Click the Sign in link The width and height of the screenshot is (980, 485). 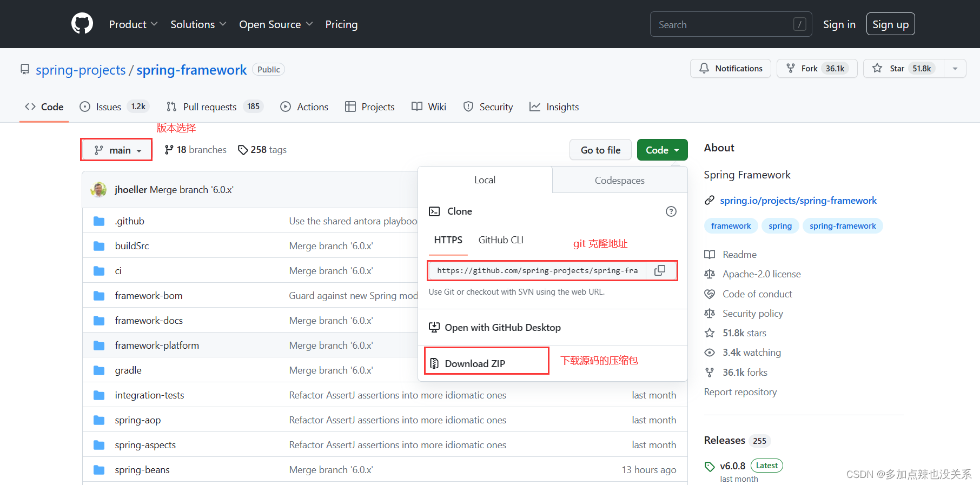tap(839, 24)
